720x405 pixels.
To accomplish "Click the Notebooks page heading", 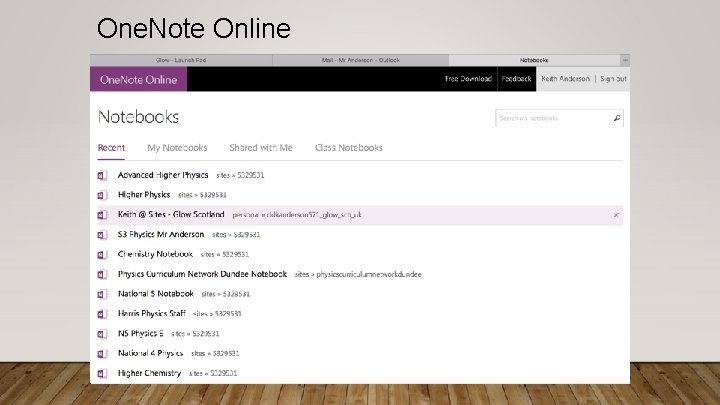I will [x=138, y=117].
